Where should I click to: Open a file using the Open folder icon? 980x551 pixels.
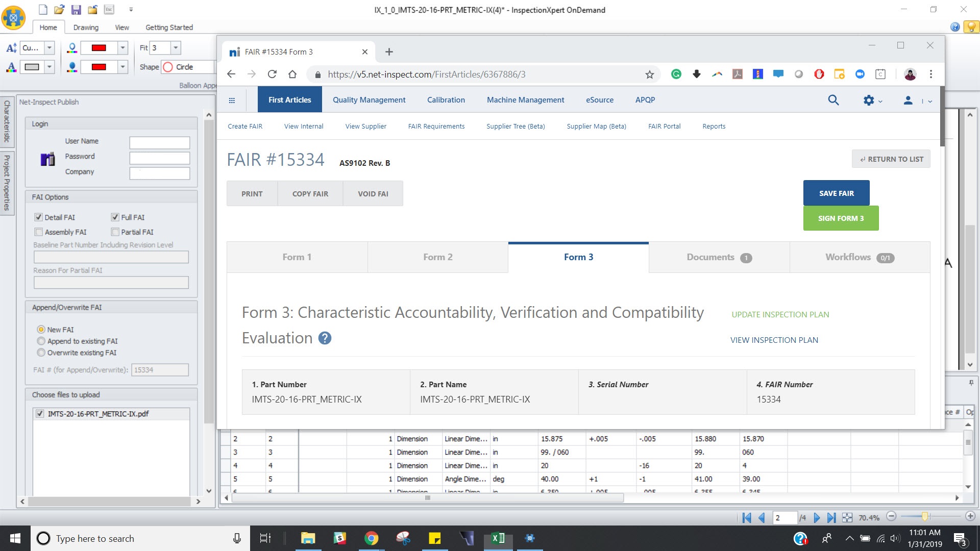pyautogui.click(x=59, y=9)
